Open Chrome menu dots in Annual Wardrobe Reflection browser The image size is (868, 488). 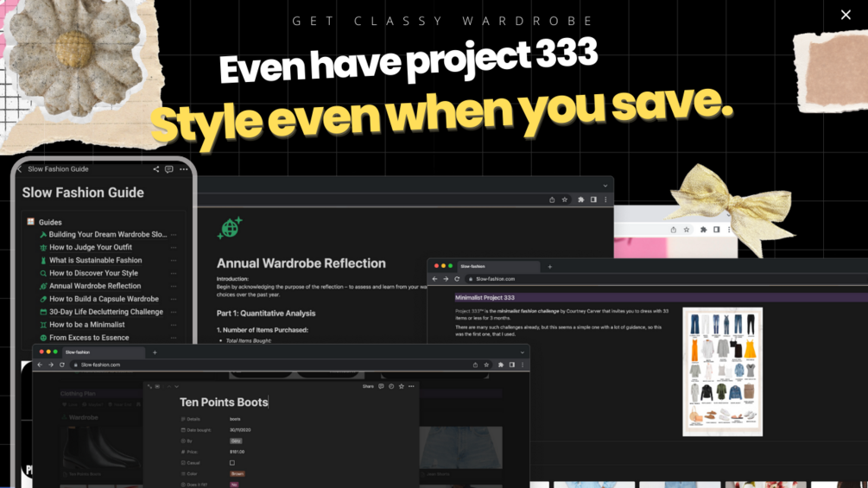pyautogui.click(x=605, y=200)
